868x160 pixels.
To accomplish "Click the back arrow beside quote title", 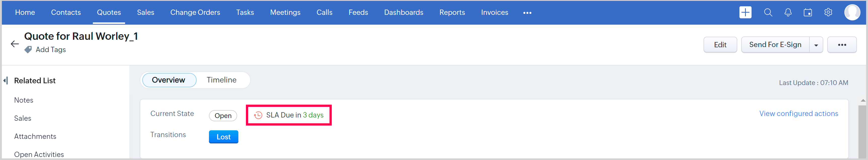I will 15,44.
